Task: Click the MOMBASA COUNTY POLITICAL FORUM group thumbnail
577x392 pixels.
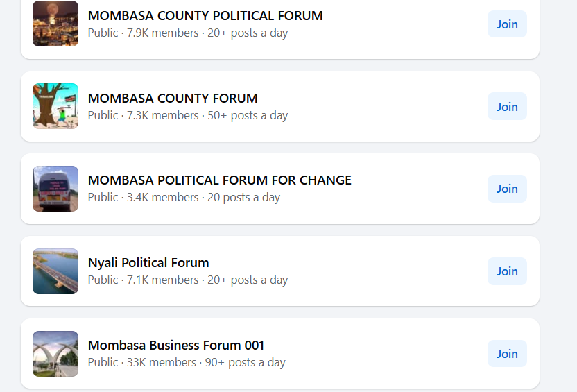Action: tap(55, 24)
